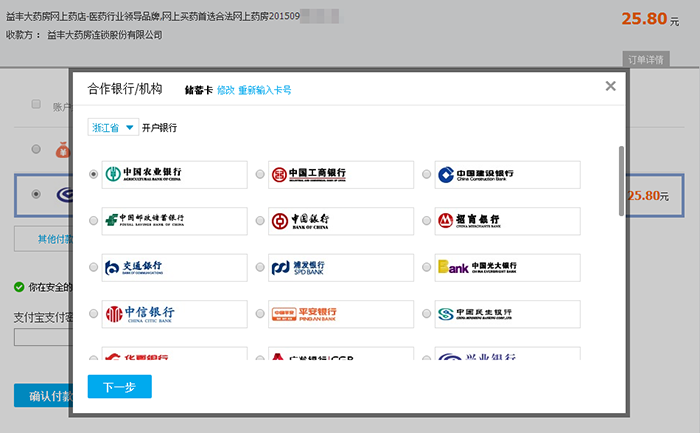This screenshot has height=433, width=700.
Task: Pick China Merchants Bank logo tile
Action: [508, 221]
